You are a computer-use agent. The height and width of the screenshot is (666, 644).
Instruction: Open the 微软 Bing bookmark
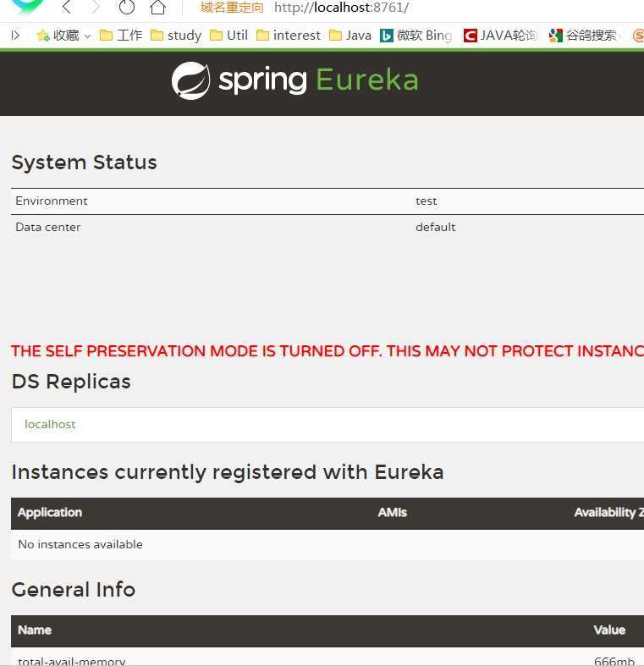click(x=416, y=36)
